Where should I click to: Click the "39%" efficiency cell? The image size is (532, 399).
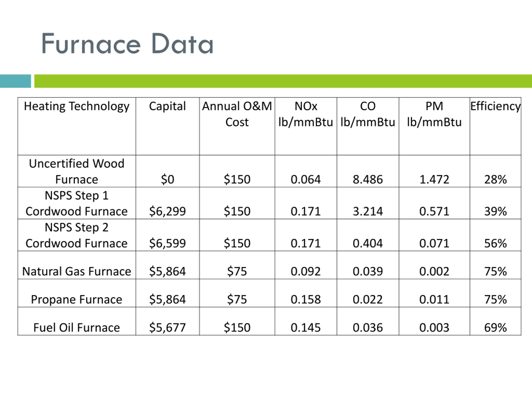tap(495, 211)
